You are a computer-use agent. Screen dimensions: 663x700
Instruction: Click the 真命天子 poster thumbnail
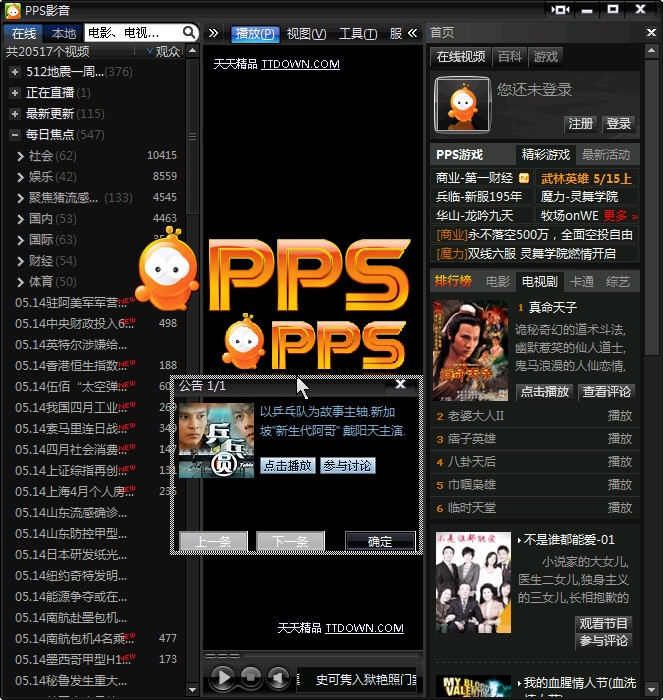point(470,350)
